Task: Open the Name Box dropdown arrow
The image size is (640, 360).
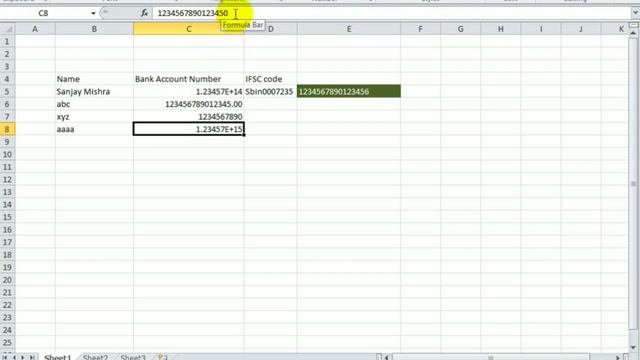Action: point(93,13)
